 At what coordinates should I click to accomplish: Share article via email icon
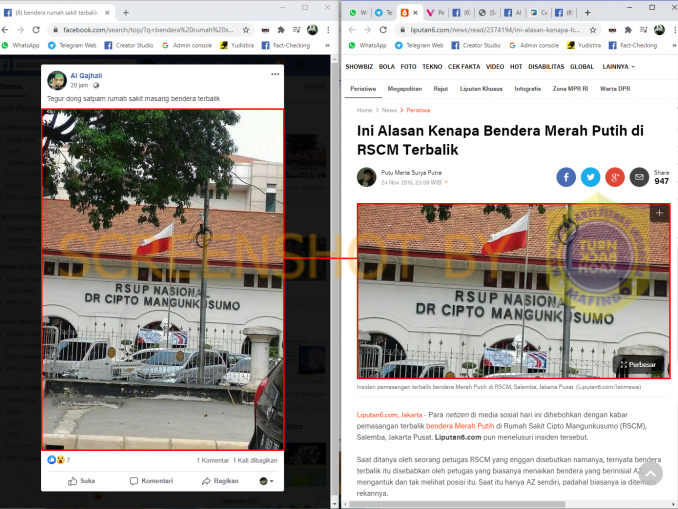coord(639,177)
